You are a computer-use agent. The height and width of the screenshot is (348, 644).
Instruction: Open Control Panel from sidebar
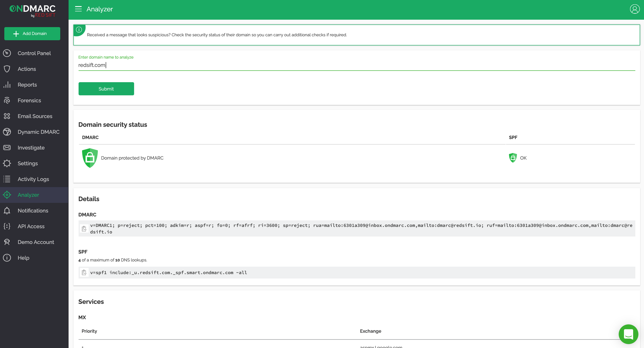[34, 53]
